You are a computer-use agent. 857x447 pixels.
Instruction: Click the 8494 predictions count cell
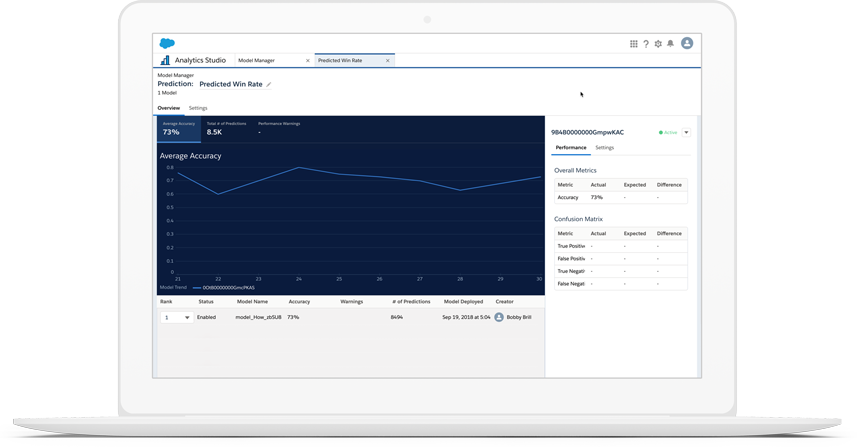396,317
